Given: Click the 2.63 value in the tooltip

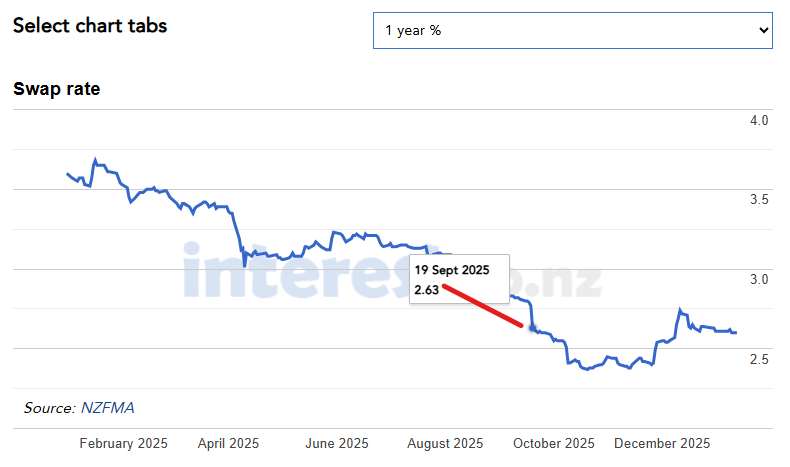Looking at the screenshot, I should 426,290.
